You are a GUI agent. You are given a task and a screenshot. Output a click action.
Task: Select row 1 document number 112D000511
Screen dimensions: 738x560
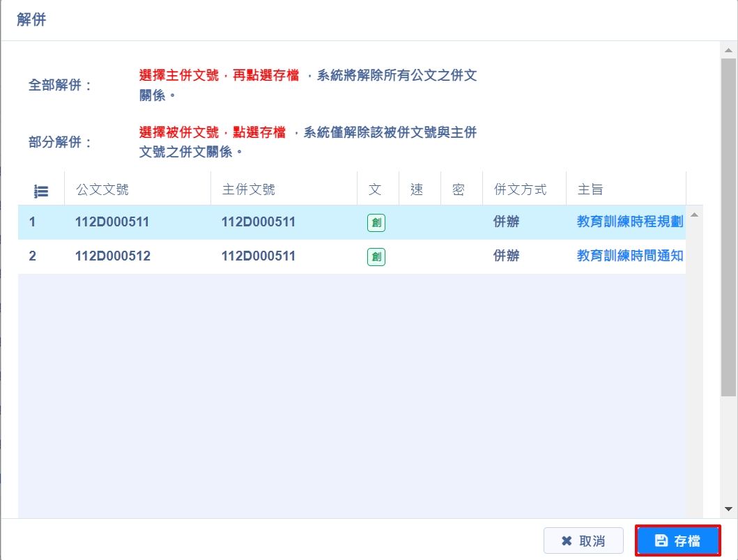[x=112, y=222]
